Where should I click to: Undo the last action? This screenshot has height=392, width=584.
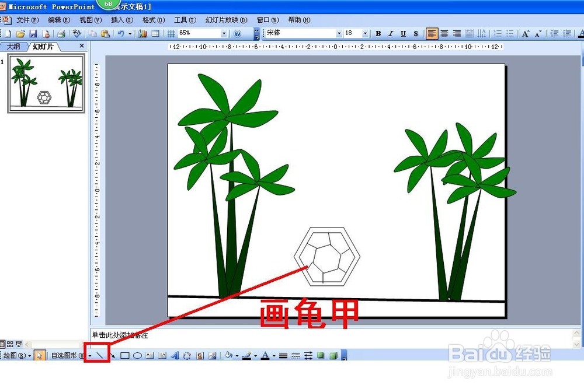(x=121, y=33)
